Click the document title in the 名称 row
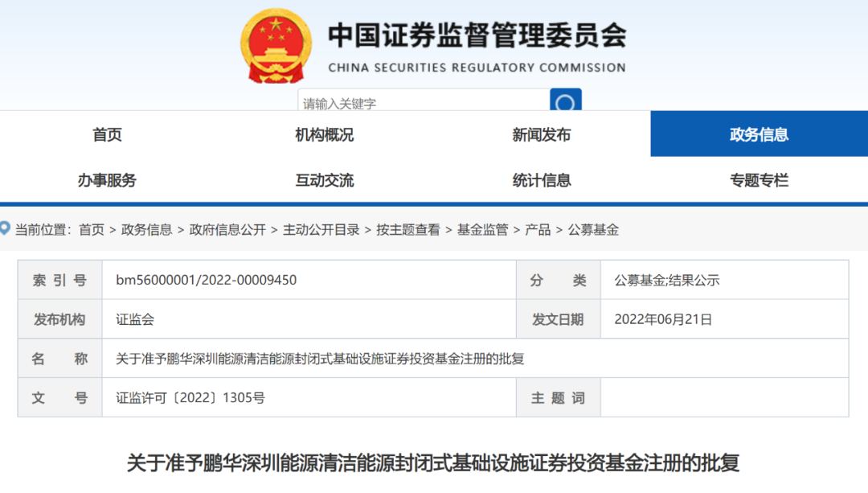 pyautogui.click(x=320, y=359)
